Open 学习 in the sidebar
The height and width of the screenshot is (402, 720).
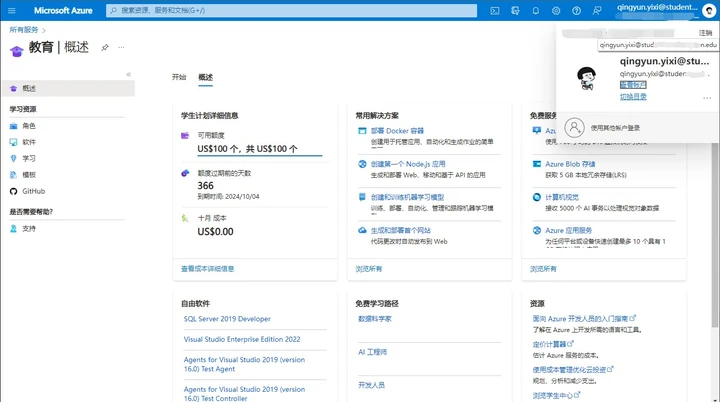[29, 159]
